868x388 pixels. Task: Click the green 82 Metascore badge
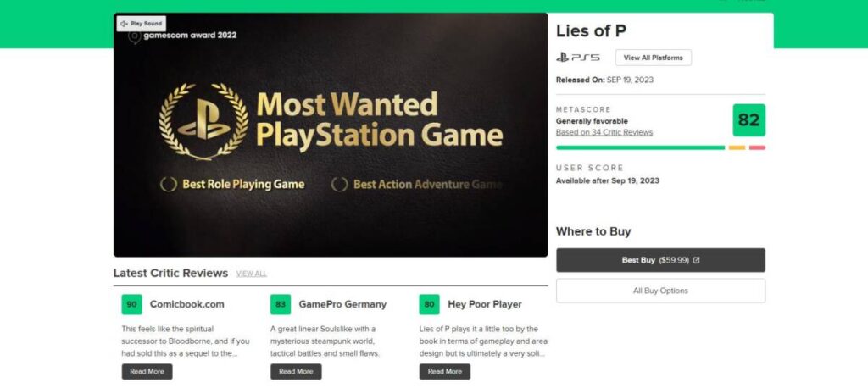[748, 120]
